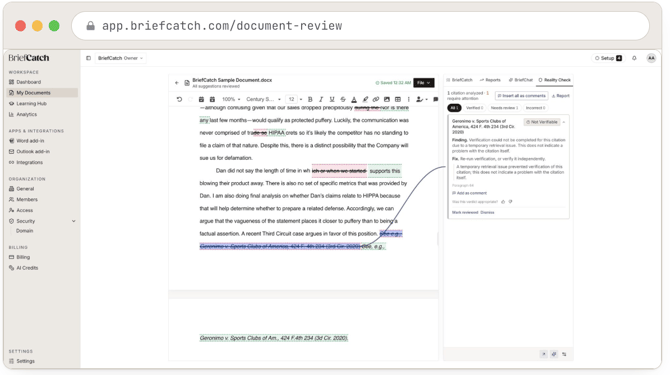Open the text color tool
The image size is (670, 375).
pos(354,99)
